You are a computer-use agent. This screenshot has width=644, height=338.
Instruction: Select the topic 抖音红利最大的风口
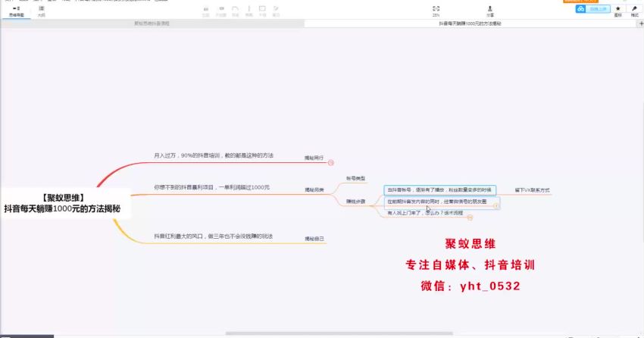coord(214,236)
